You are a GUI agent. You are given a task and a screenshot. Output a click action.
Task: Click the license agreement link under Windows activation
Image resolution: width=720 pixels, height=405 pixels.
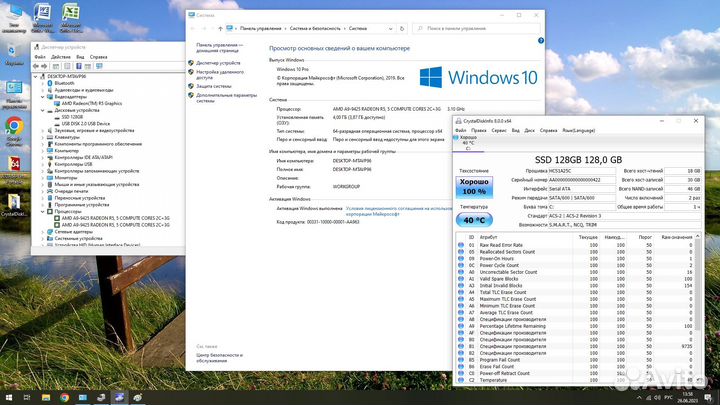point(399,211)
